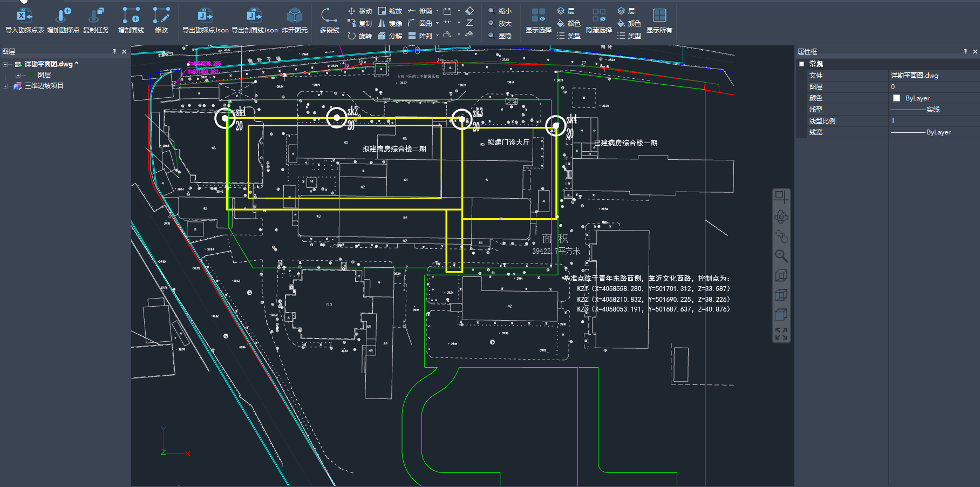Click the 导入勘探点表 import icon

click(24, 20)
